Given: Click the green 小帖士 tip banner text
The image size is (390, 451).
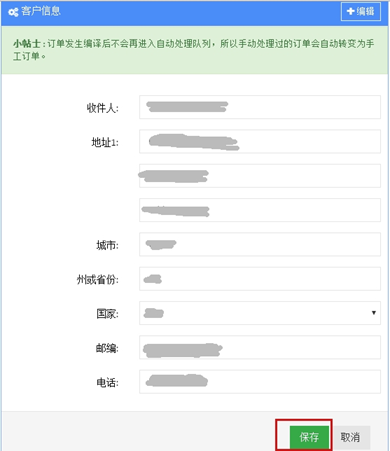Looking at the screenshot, I should tap(194, 50).
